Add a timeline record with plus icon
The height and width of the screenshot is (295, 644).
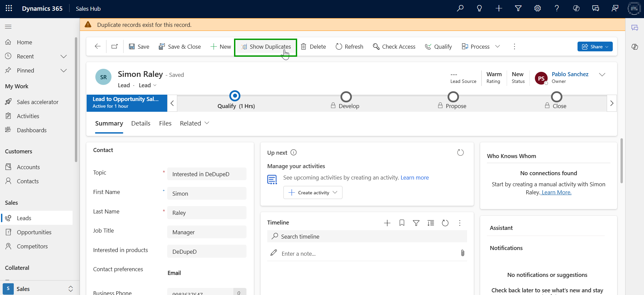pyautogui.click(x=387, y=223)
